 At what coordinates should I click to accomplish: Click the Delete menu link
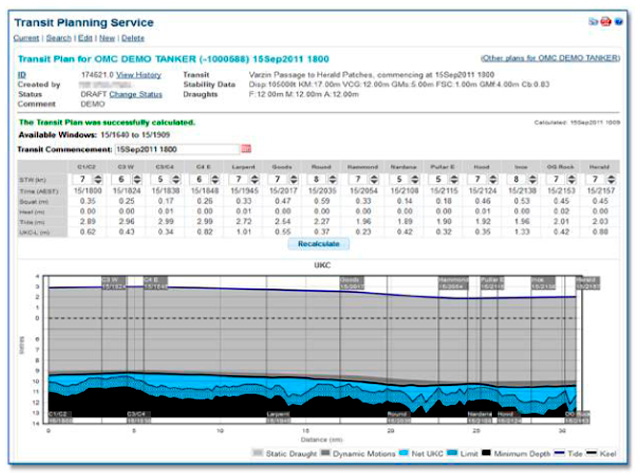(x=133, y=38)
